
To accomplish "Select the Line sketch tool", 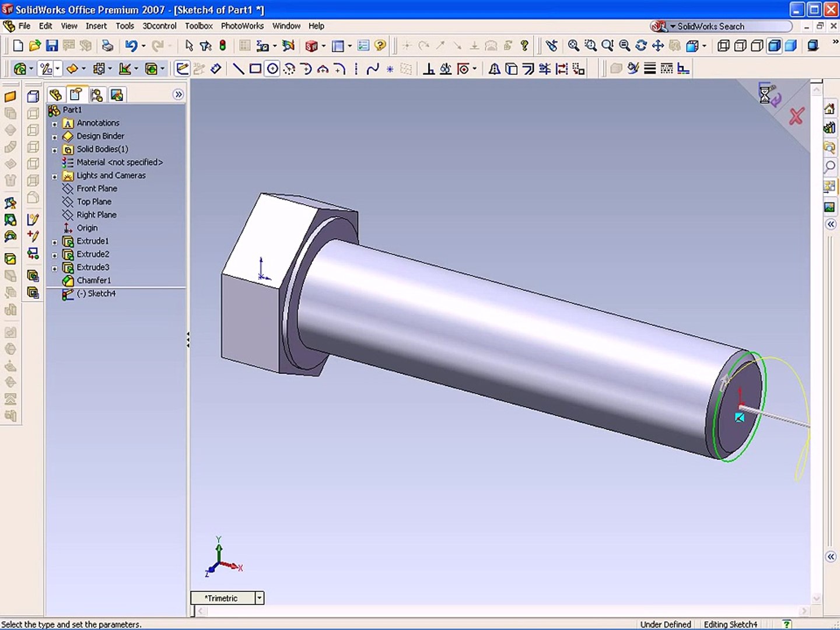I will [238, 69].
